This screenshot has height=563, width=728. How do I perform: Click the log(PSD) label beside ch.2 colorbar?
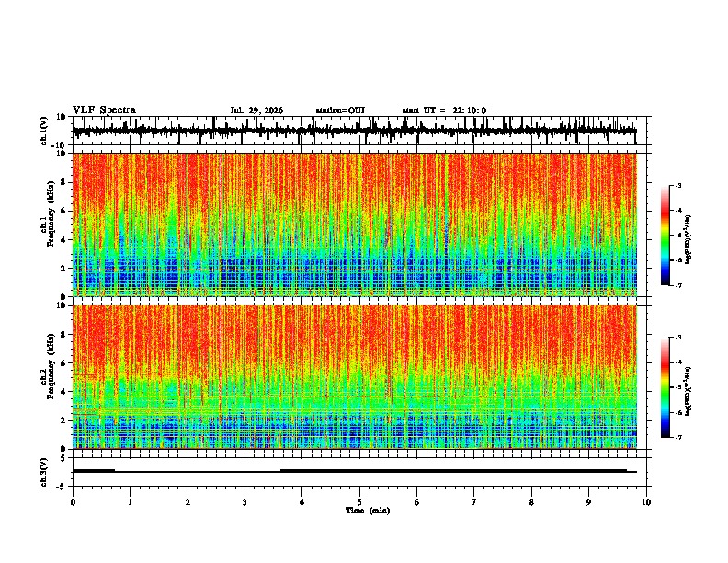(688, 391)
